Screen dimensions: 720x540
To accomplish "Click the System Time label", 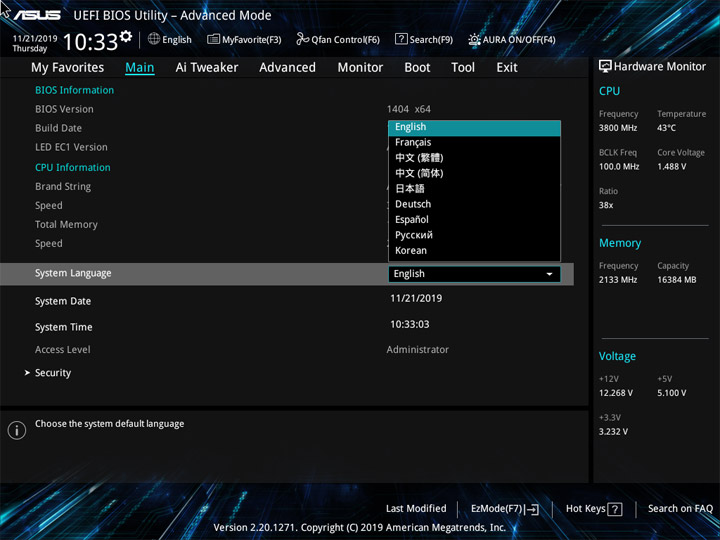I will tap(63, 327).
